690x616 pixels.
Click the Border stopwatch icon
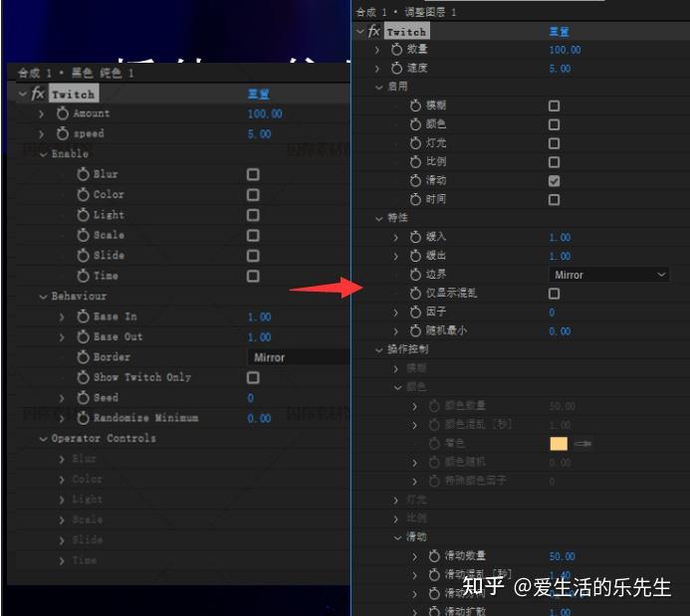tap(83, 357)
